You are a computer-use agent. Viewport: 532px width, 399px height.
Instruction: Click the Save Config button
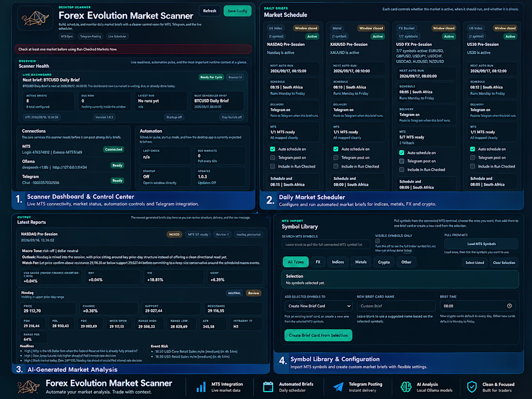pyautogui.click(x=237, y=11)
